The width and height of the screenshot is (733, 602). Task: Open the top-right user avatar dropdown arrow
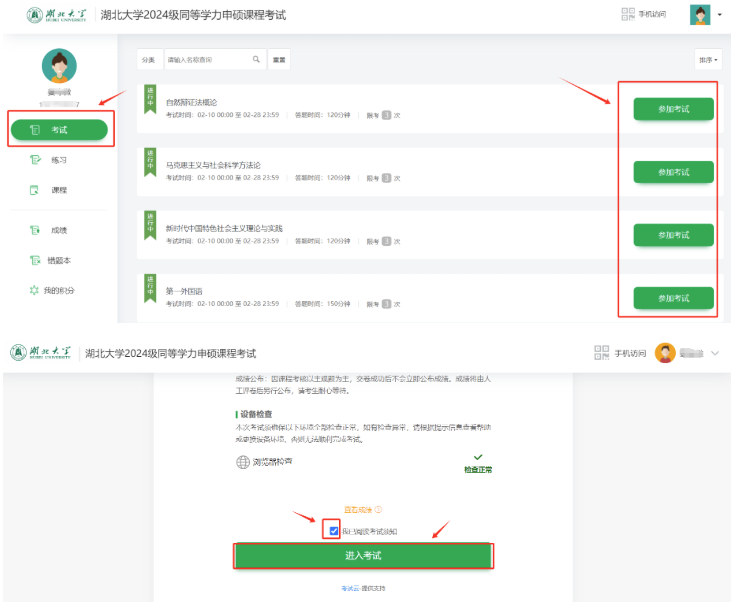(x=719, y=16)
